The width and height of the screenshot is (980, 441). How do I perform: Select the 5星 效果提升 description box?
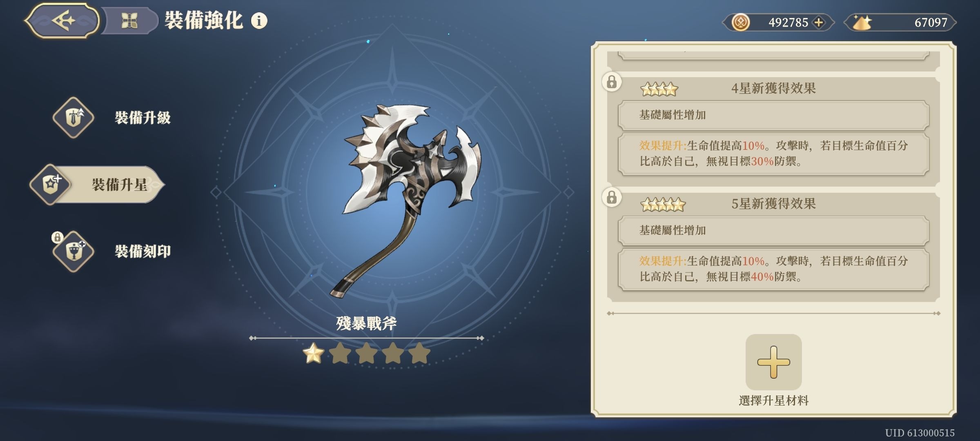pyautogui.click(x=773, y=269)
